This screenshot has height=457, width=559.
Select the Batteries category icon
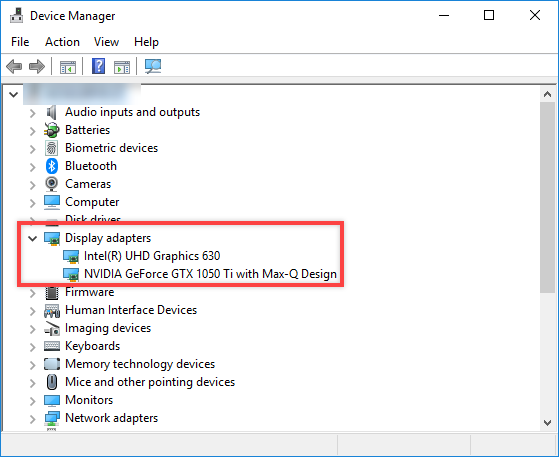(52, 130)
